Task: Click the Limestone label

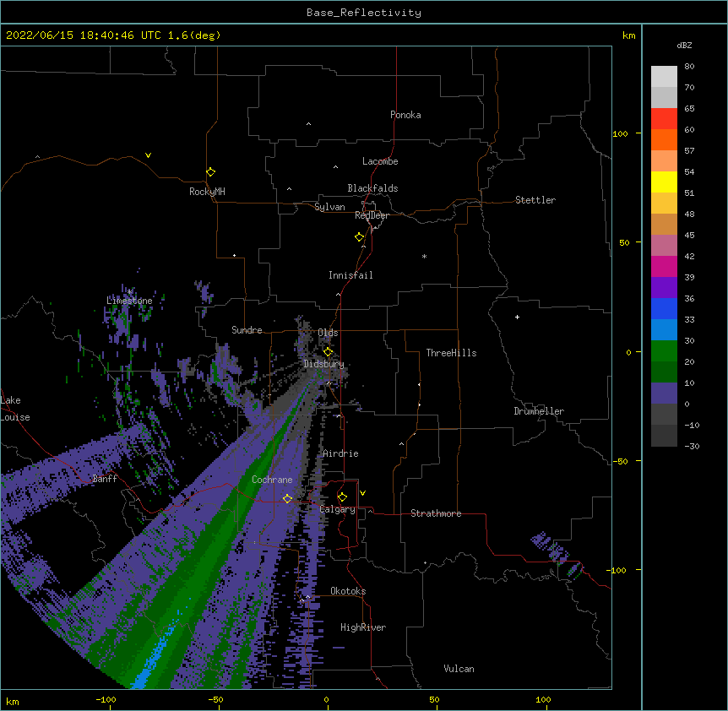Action: [x=129, y=301]
